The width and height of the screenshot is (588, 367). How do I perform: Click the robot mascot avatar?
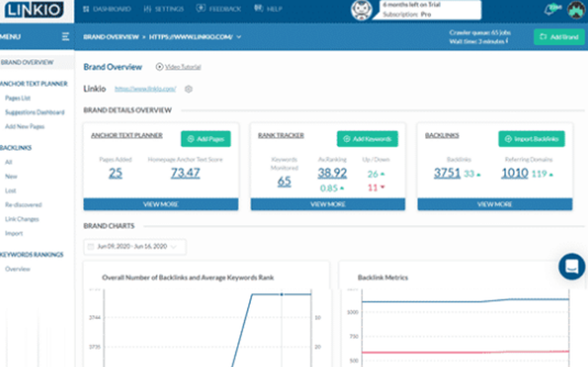point(361,10)
